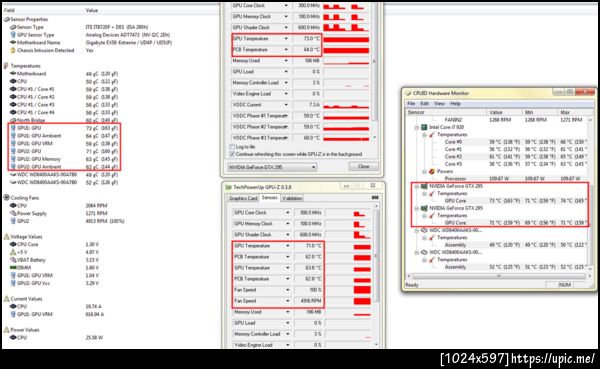Click the Cooling Fans section icon
The height and width of the screenshot is (369, 600).
pyautogui.click(x=7, y=198)
